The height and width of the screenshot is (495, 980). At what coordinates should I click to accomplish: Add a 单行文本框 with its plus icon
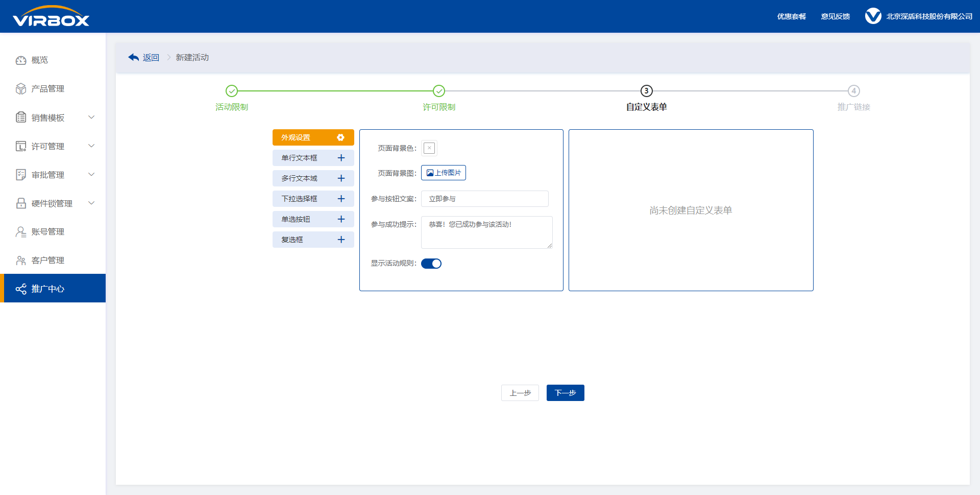tap(341, 158)
